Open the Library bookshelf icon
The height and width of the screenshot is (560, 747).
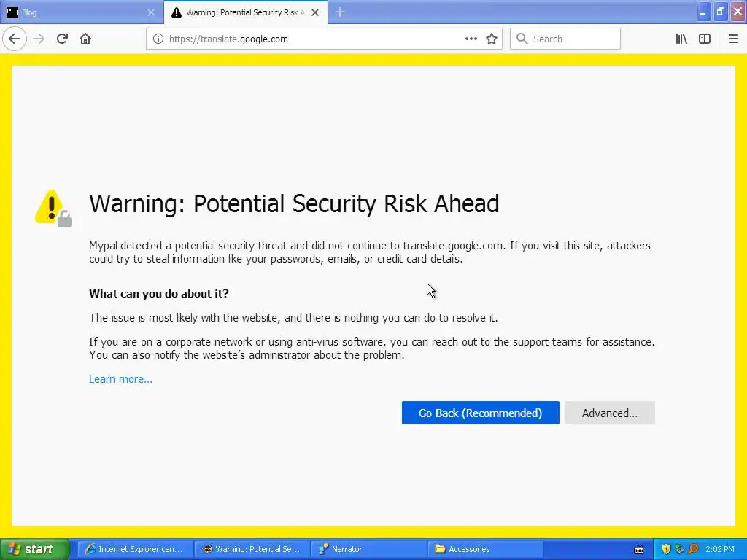click(681, 39)
